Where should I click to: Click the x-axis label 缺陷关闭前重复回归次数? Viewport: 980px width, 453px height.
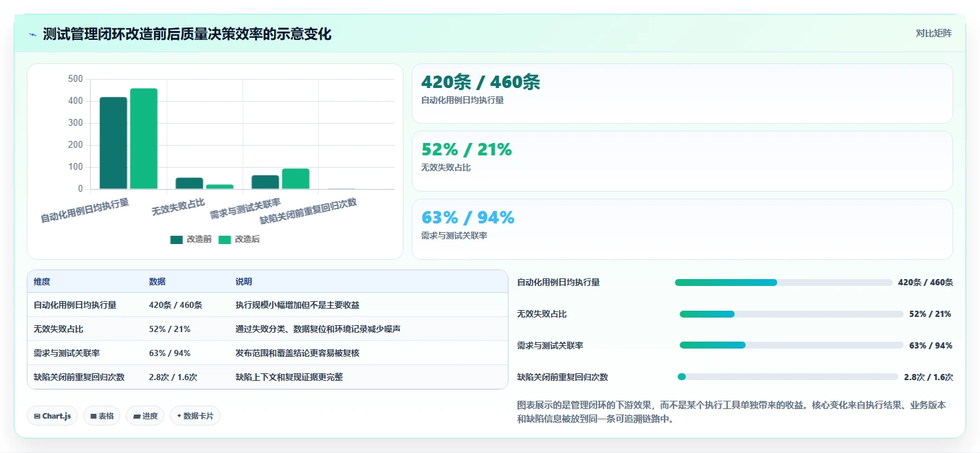[x=309, y=212]
